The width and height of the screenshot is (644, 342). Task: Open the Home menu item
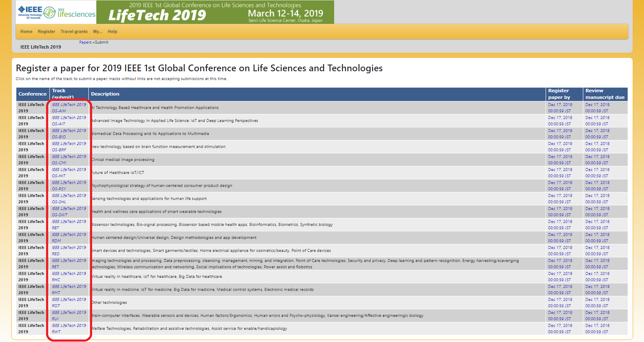26,31
